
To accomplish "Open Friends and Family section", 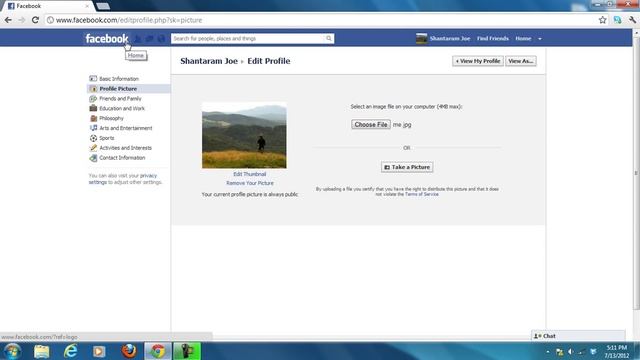I will coord(120,98).
